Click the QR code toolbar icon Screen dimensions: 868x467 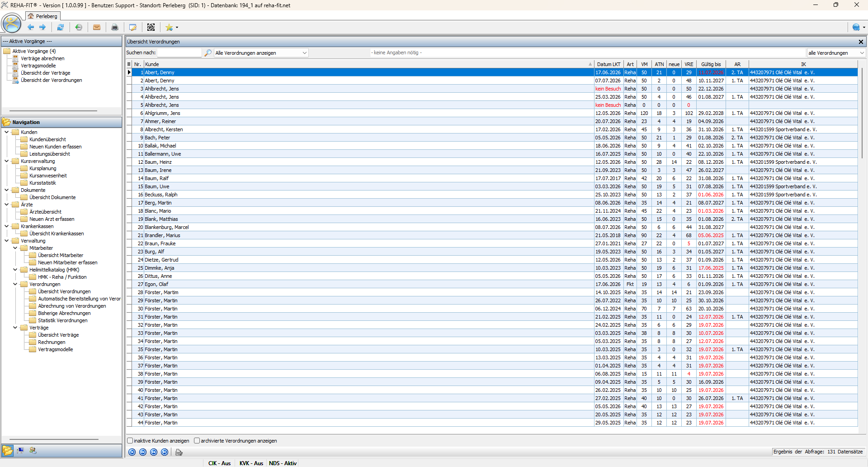coord(151,27)
